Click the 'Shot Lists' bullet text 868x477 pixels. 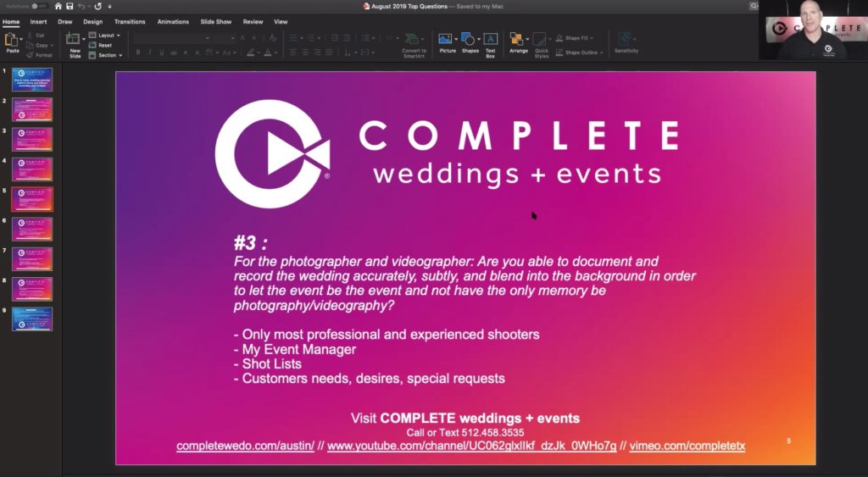coord(272,364)
